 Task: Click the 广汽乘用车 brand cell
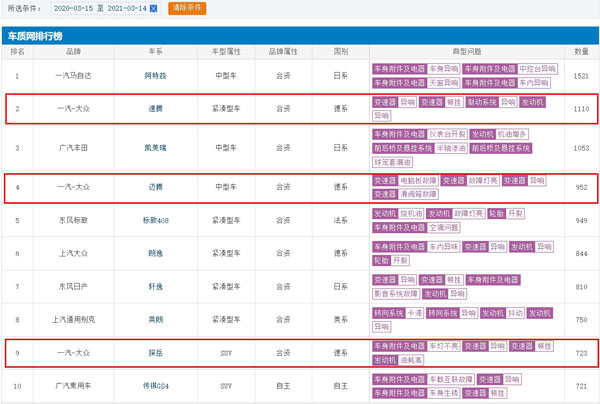(x=73, y=386)
